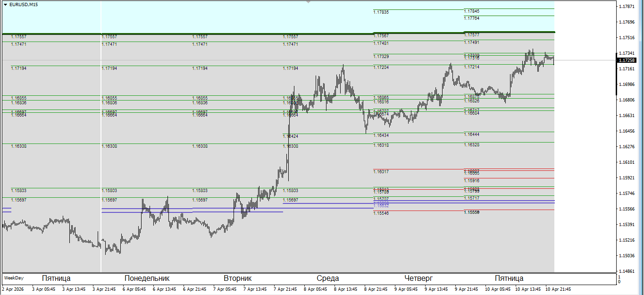Select the 1.17835 level label
The width and height of the screenshot is (644, 295).
point(381,12)
